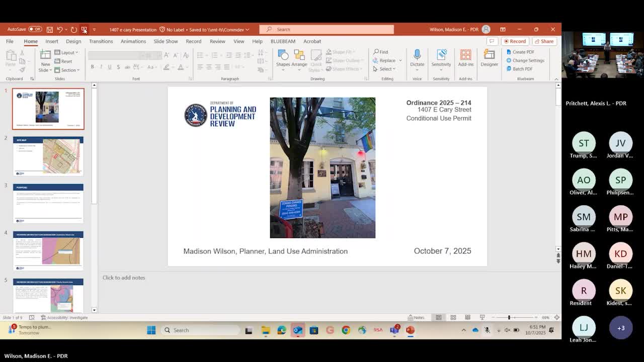Switch to the Slide Show tab
The image size is (644, 362).
click(x=166, y=41)
